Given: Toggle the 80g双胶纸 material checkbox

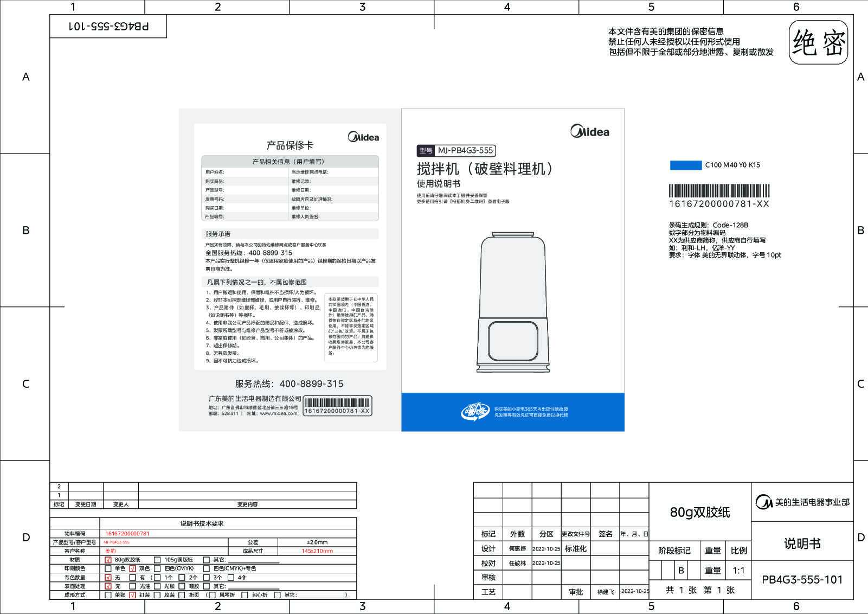Looking at the screenshot, I should pyautogui.click(x=108, y=560).
